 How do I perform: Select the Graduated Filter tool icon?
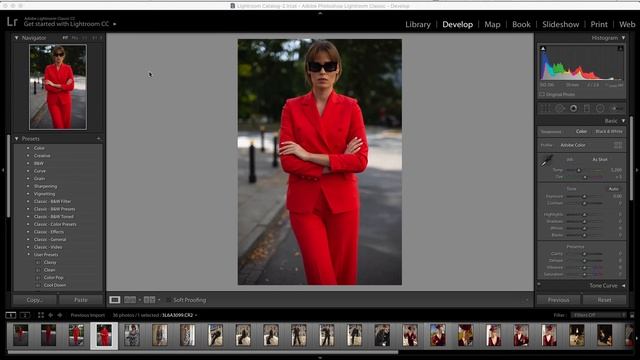pyautogui.click(x=587, y=108)
